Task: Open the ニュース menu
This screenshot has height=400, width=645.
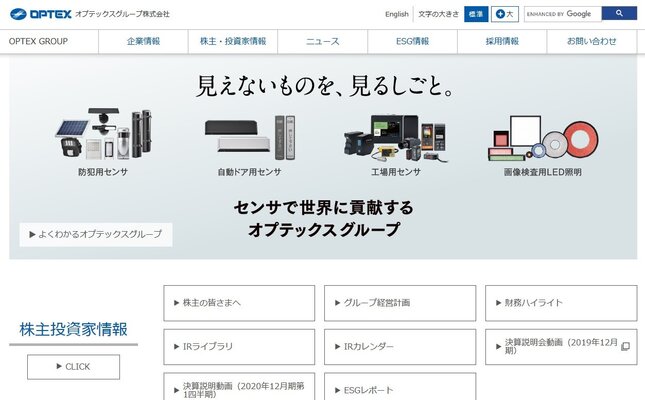Action: click(322, 41)
